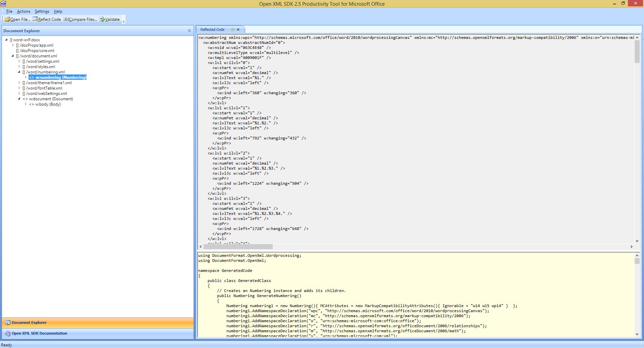Open the toolbar overflow options arrow
Image resolution: width=644 pixels, height=348 pixels.
tap(123, 20)
